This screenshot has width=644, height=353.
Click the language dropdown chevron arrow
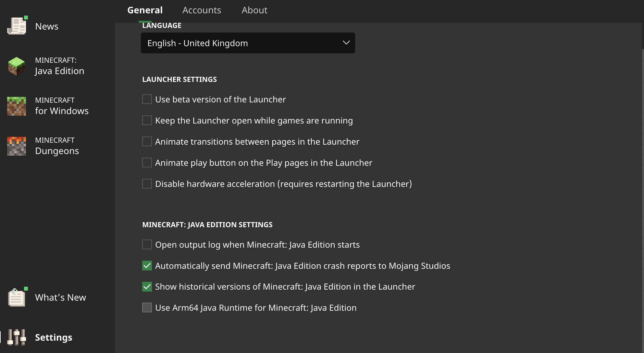coord(346,43)
